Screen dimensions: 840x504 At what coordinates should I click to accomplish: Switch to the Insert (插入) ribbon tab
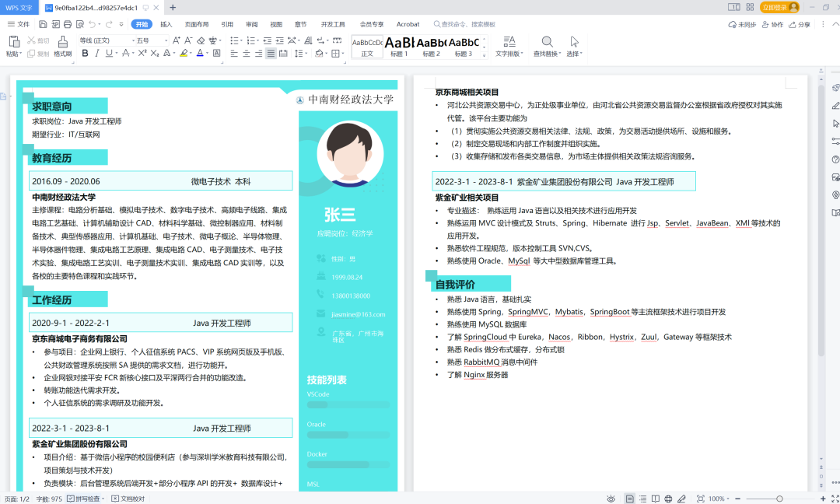pyautogui.click(x=166, y=24)
